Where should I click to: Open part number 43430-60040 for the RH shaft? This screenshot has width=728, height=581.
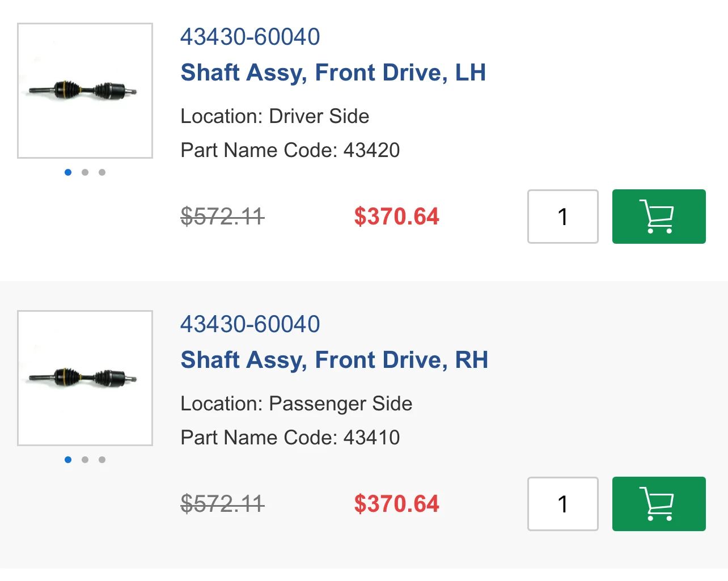click(250, 324)
